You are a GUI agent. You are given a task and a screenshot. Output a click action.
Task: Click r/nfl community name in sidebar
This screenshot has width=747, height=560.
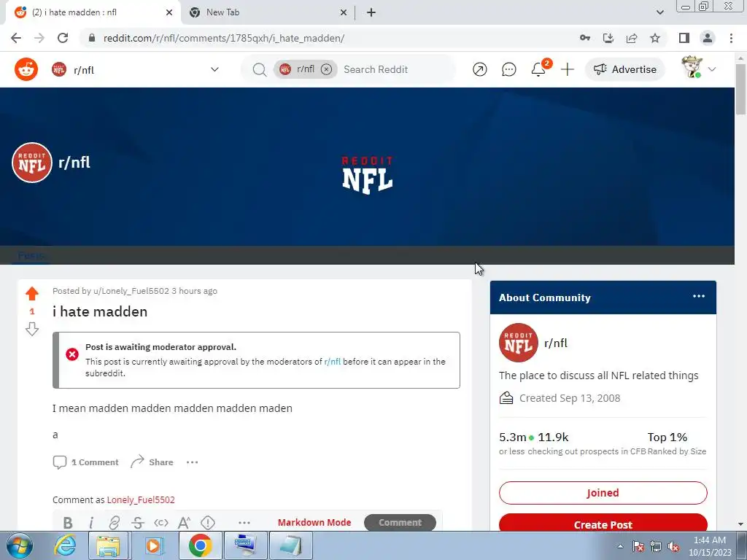556,343
